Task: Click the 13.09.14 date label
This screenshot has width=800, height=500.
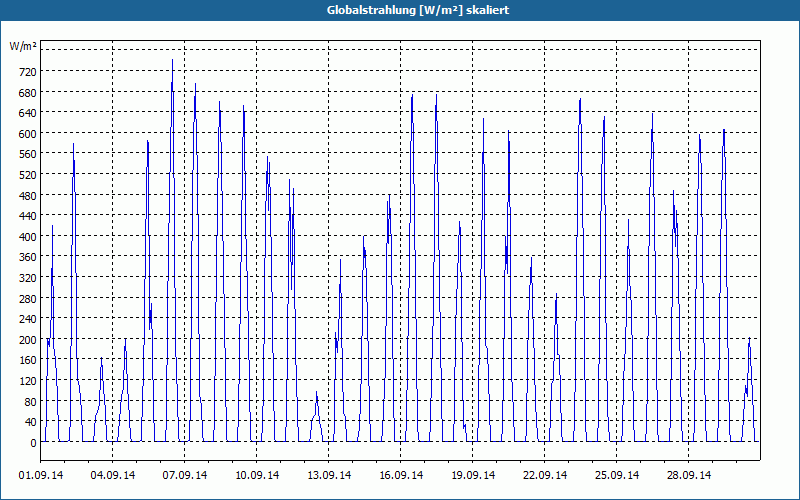Action: (x=329, y=475)
